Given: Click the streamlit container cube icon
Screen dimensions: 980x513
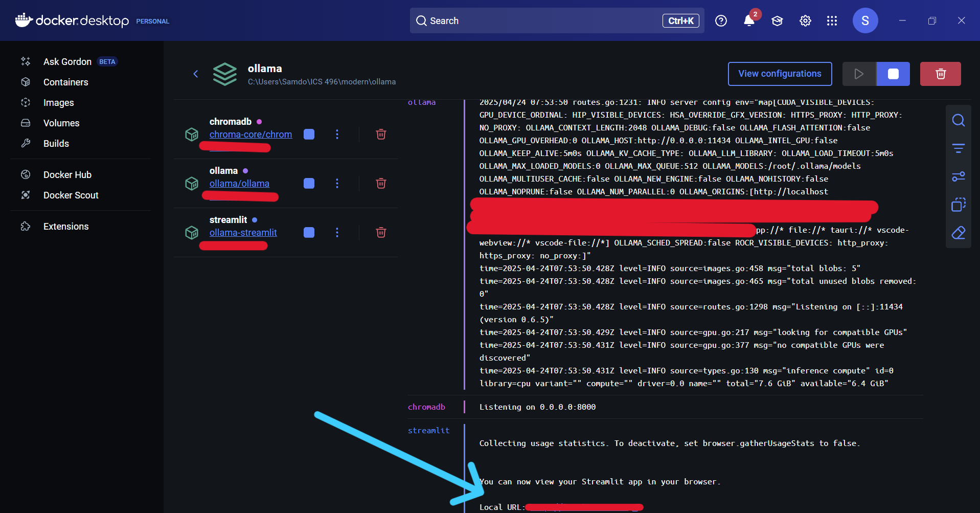Looking at the screenshot, I should click(192, 233).
